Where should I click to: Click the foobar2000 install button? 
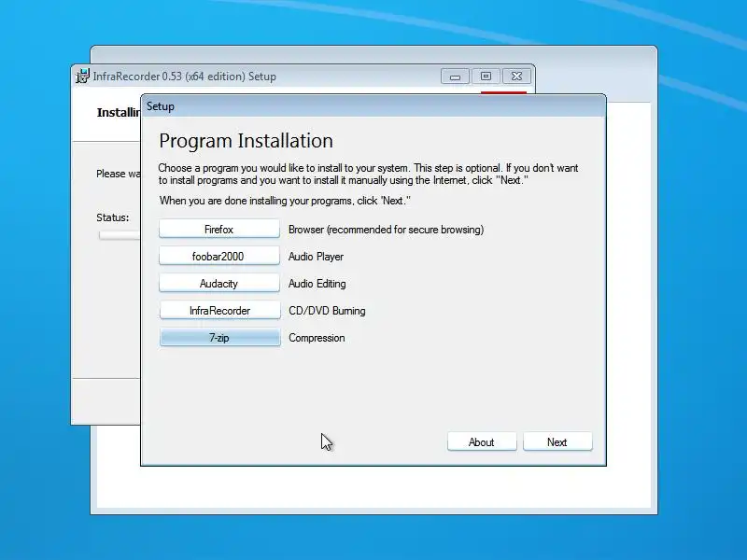tap(219, 256)
